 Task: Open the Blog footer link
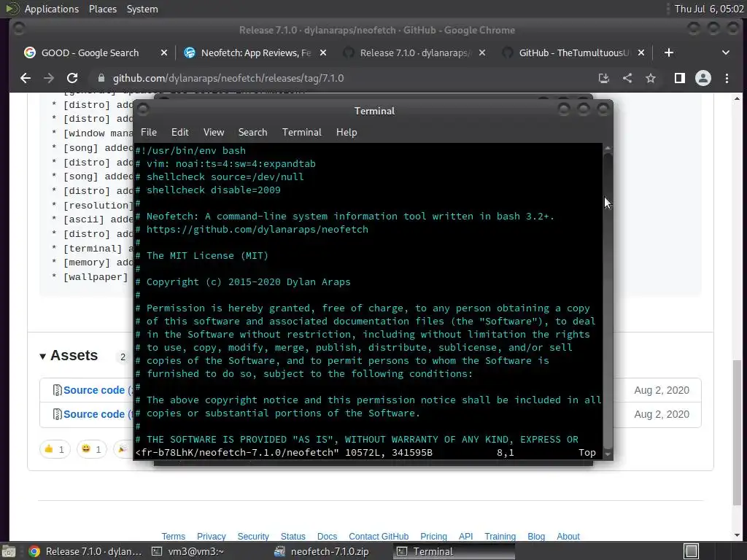coord(536,536)
